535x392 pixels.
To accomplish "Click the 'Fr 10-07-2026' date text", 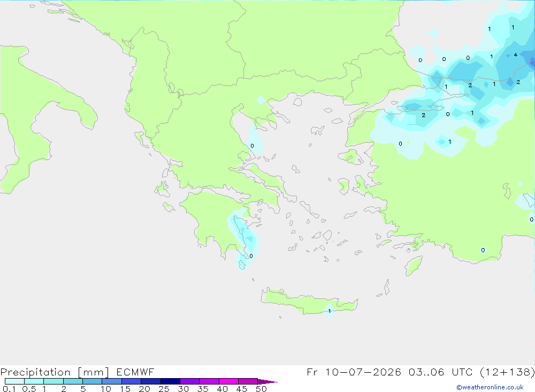I will (x=354, y=372).
